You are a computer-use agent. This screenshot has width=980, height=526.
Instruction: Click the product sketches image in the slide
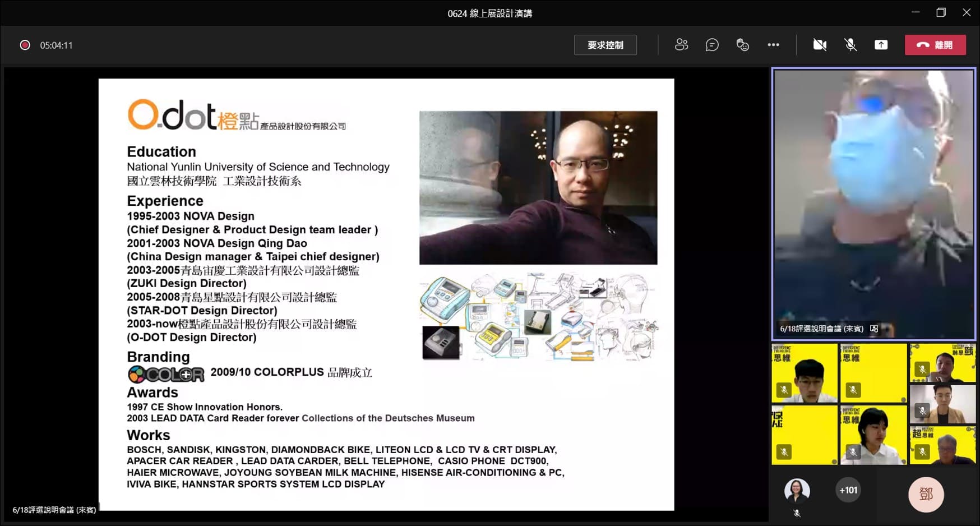[x=539, y=317]
